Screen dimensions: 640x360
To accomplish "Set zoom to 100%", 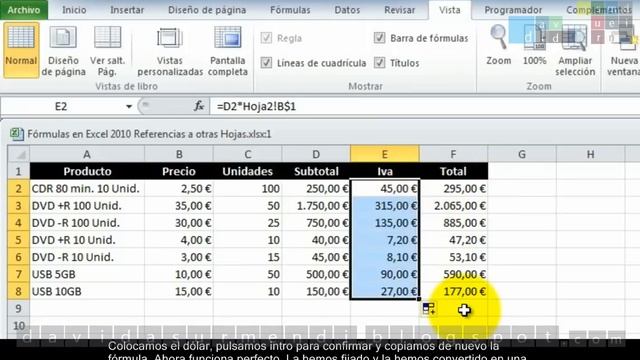I will (x=534, y=45).
